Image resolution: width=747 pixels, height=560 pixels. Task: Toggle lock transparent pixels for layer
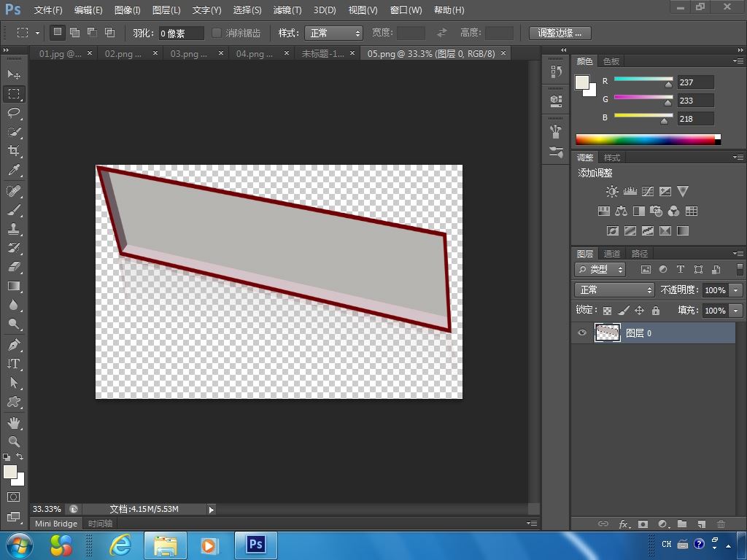point(607,311)
